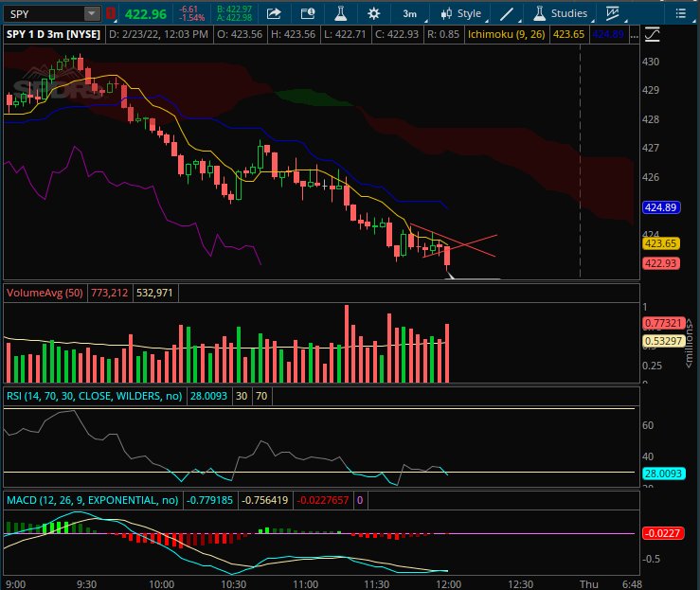This screenshot has width=700, height=590.
Task: Click the flask icon next to the gear
Action: pyautogui.click(x=341, y=14)
